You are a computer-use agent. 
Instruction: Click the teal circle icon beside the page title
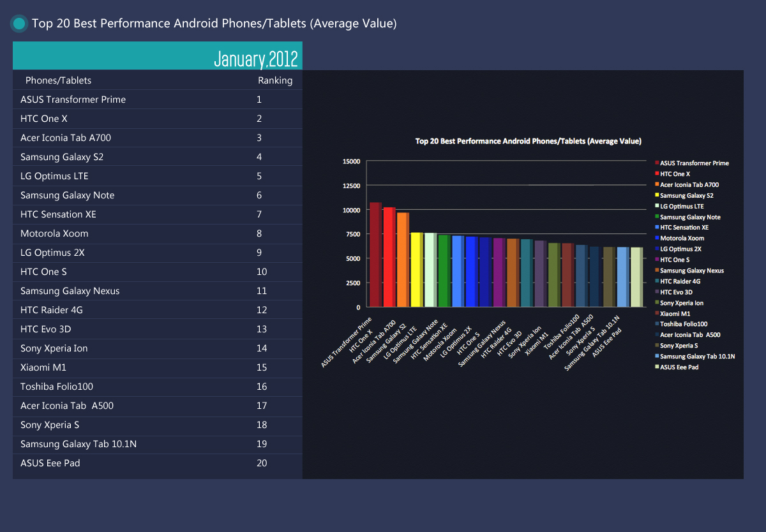tap(19, 24)
